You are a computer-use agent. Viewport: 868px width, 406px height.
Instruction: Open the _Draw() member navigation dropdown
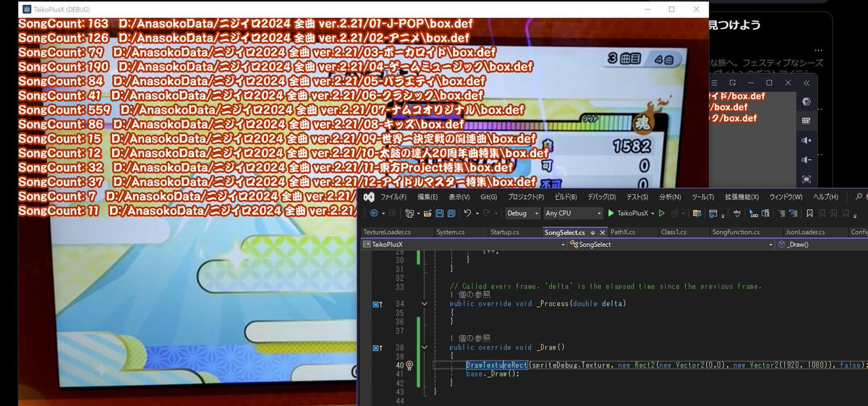822,245
